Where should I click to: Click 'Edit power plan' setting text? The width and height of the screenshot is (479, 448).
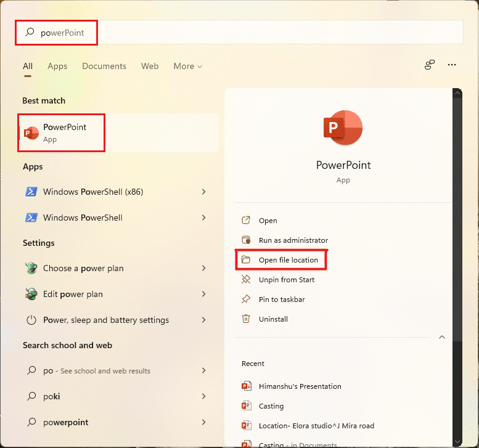point(73,294)
